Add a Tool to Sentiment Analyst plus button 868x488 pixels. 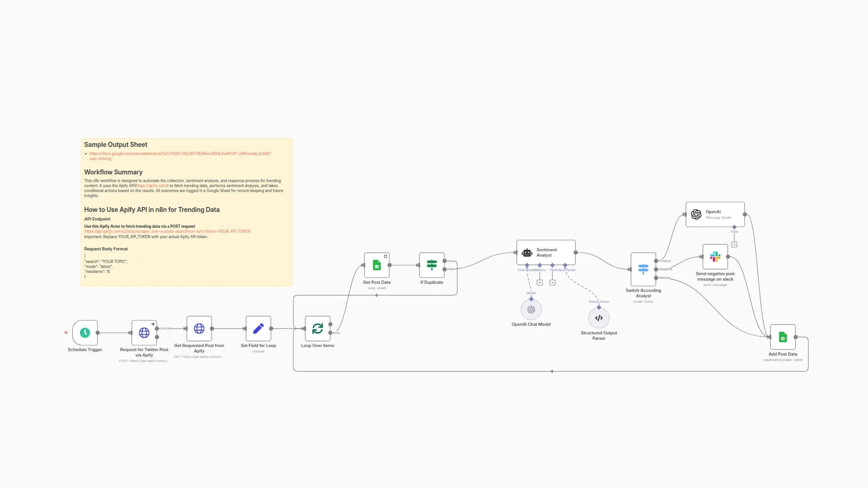tap(552, 282)
